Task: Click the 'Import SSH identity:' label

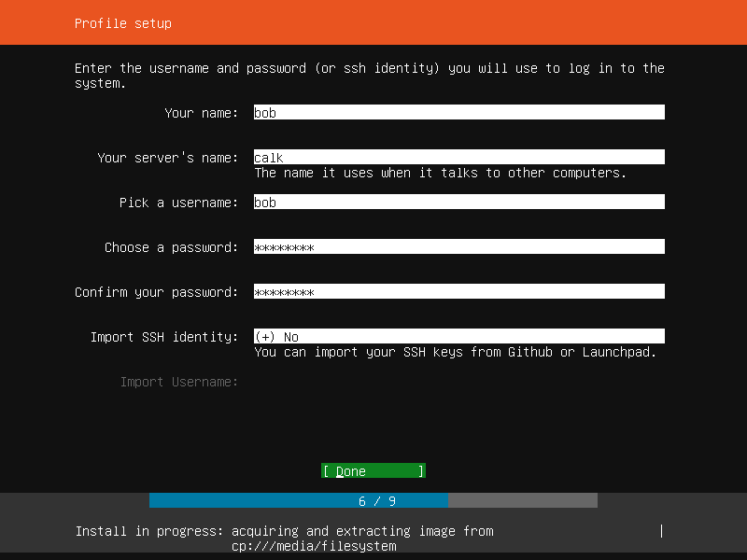Action: pos(164,337)
